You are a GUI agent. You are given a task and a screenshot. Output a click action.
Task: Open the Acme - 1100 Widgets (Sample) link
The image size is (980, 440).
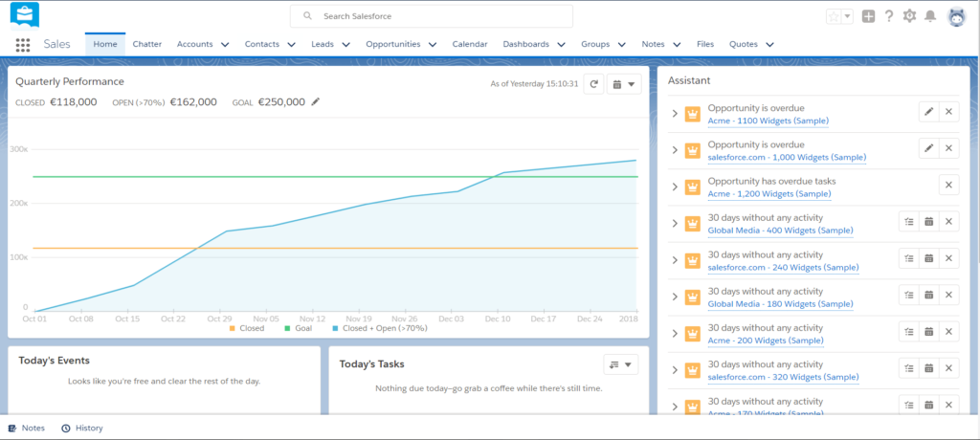click(x=768, y=121)
